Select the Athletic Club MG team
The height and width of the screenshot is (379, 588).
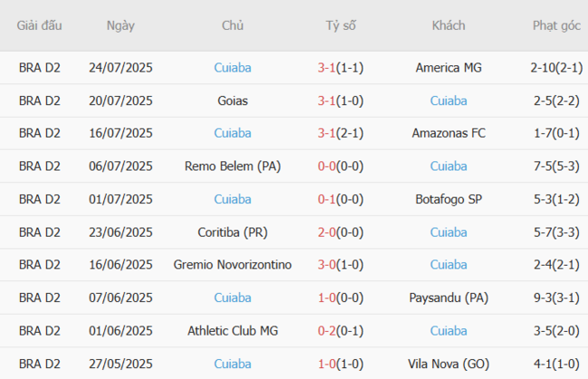coord(232,331)
